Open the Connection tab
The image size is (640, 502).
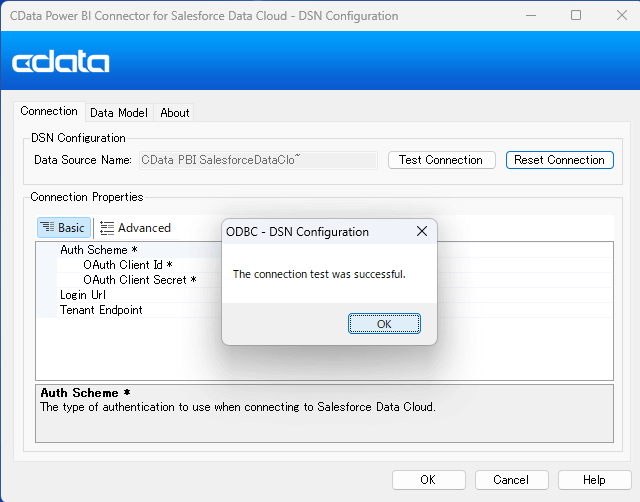tap(49, 112)
